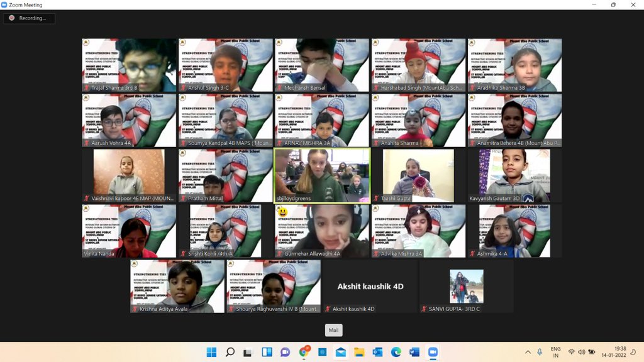Image resolution: width=644 pixels, height=362 pixels.
Task: Click the Recording indicator
Action: tap(29, 18)
